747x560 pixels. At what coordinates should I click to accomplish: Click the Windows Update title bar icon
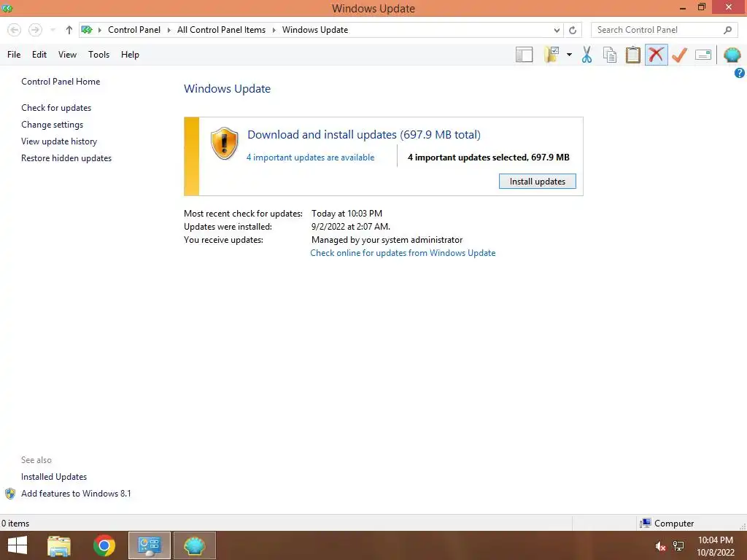[7, 8]
